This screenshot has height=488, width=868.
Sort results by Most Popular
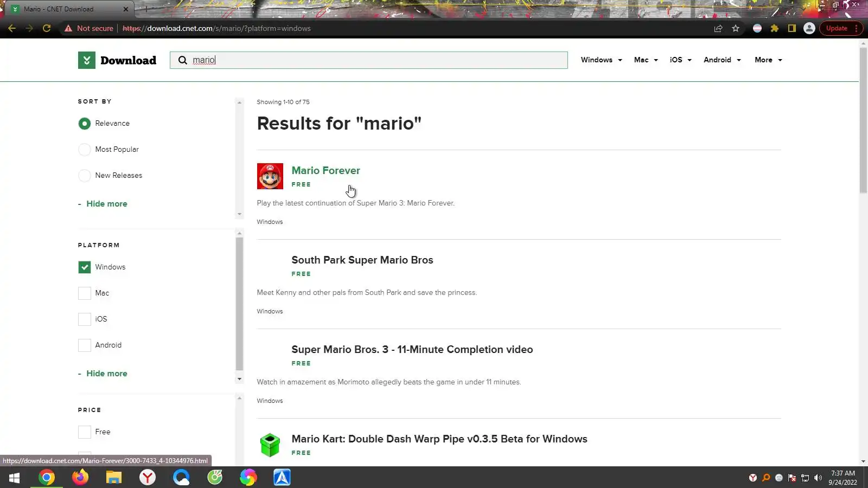pyautogui.click(x=85, y=150)
